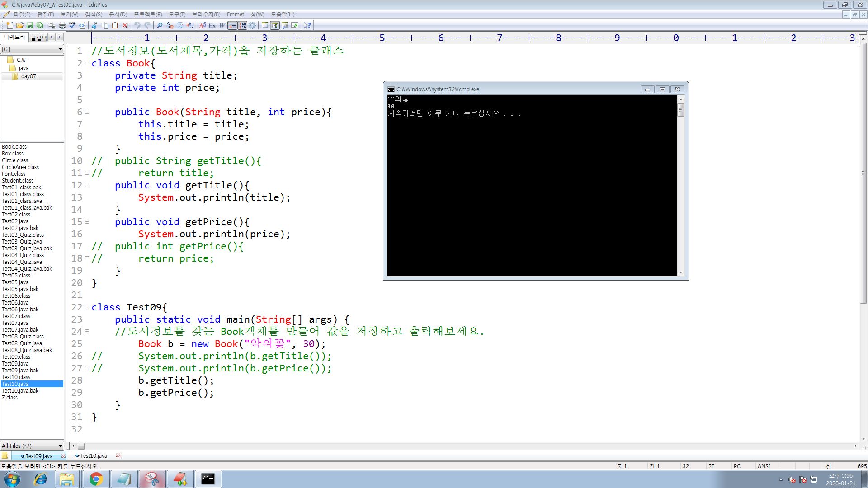Open the All Files (*.*) filter dropdown
The image size is (868, 488).
32,446
